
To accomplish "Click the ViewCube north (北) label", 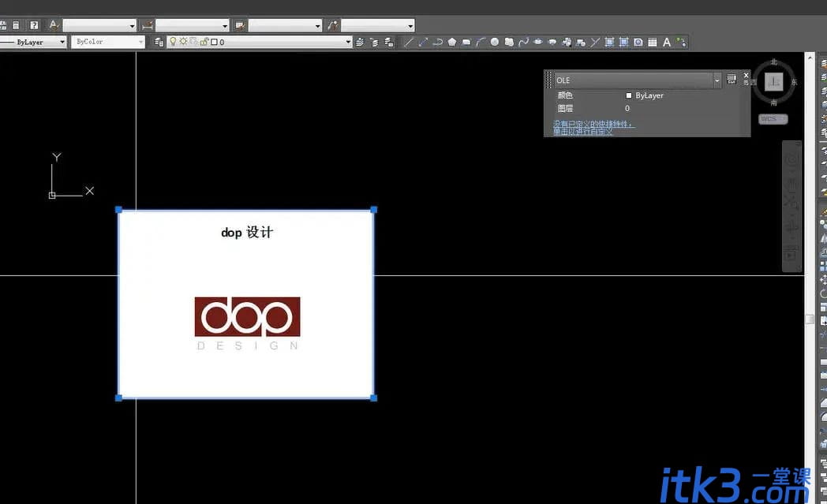I will (773, 62).
